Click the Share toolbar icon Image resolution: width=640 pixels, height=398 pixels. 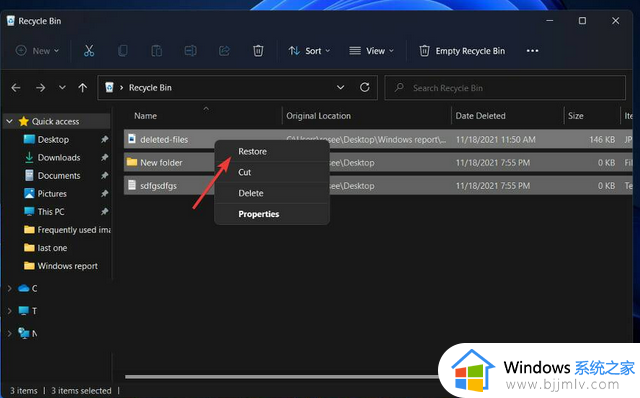224,51
